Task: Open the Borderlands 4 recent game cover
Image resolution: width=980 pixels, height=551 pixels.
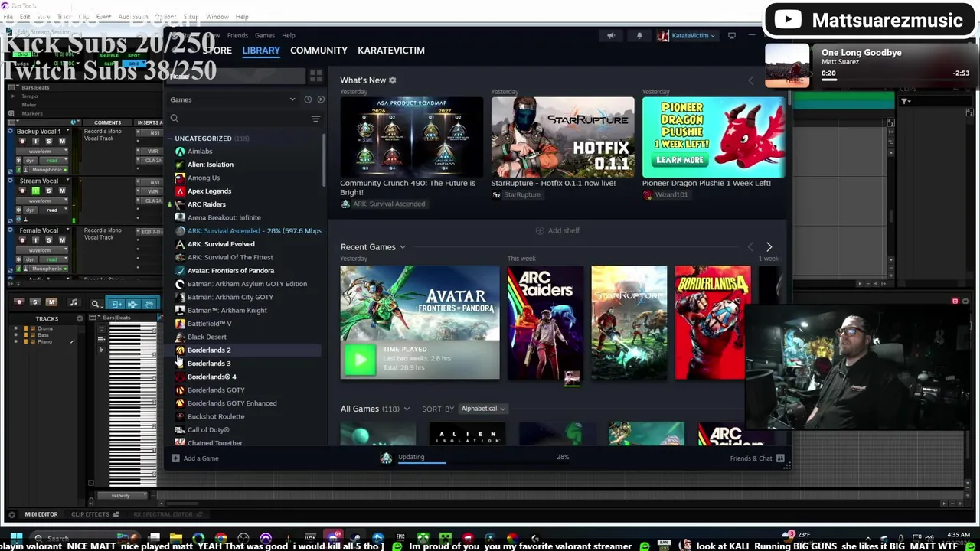Action: (713, 322)
